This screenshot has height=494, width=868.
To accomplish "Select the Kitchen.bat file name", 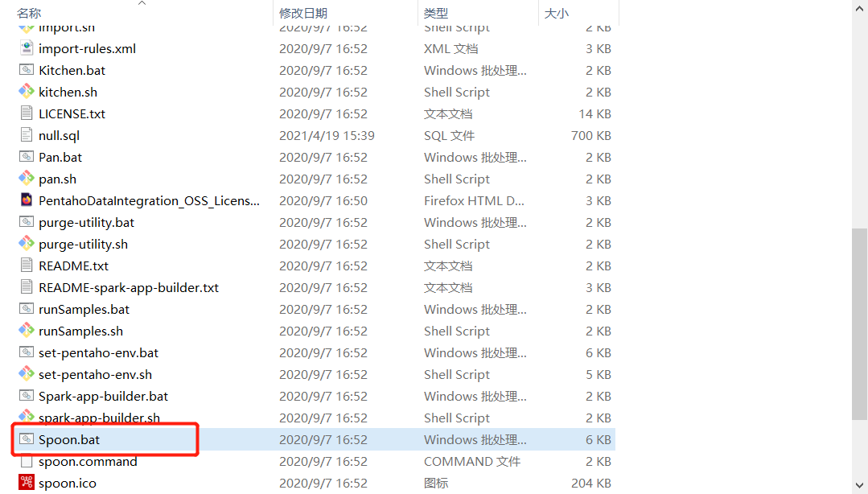I will [72, 70].
